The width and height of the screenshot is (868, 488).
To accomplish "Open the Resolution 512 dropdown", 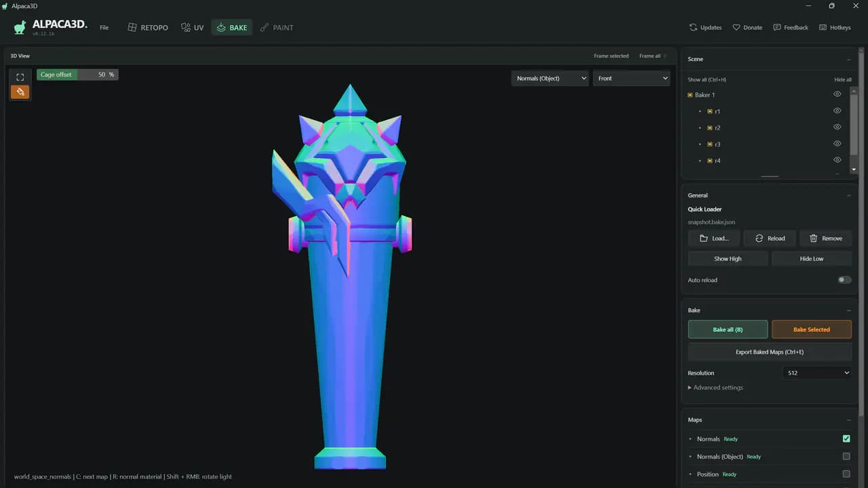I will click(x=817, y=373).
